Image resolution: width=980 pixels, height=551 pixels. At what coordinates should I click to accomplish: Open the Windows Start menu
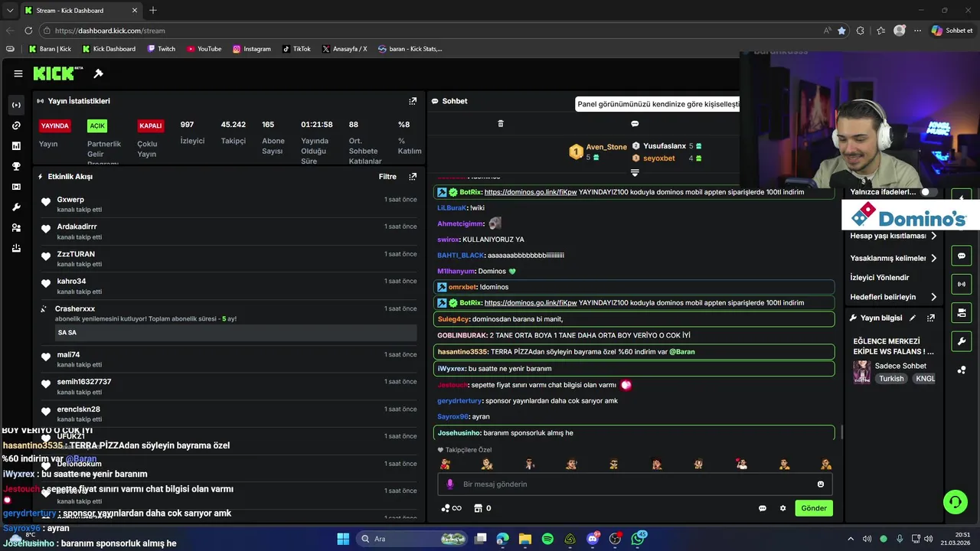click(x=343, y=539)
